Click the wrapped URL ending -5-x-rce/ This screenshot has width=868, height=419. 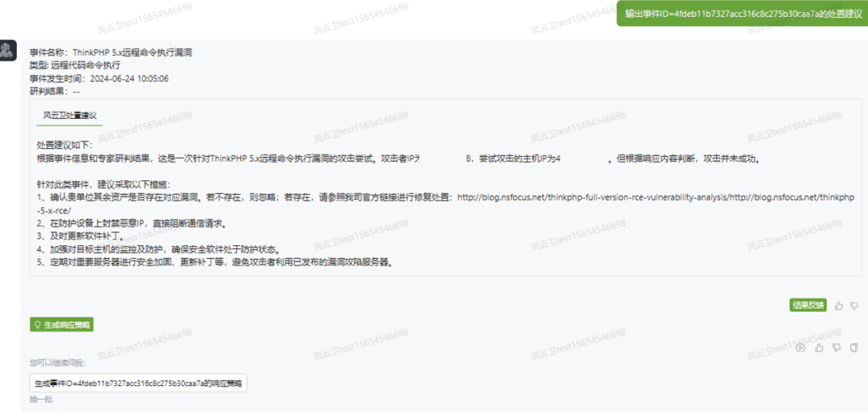[54, 212]
